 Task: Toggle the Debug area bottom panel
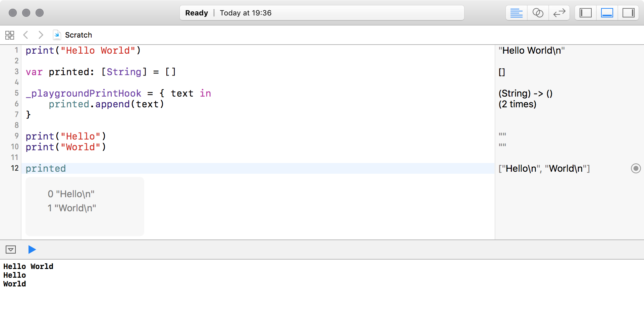point(607,13)
